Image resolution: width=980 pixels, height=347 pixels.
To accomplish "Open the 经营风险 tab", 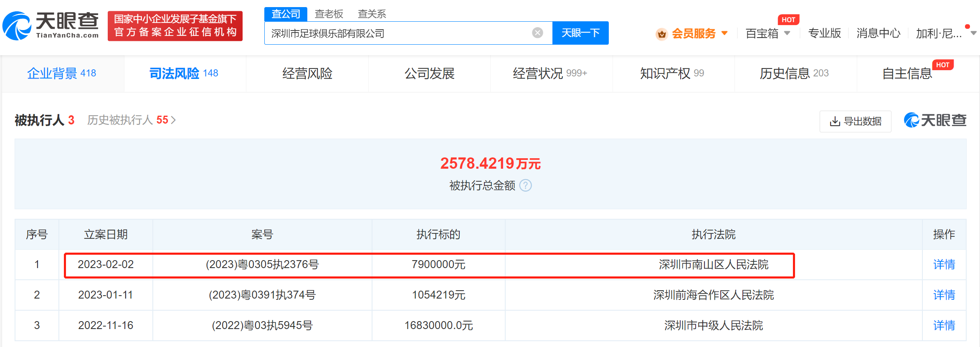I will [307, 73].
